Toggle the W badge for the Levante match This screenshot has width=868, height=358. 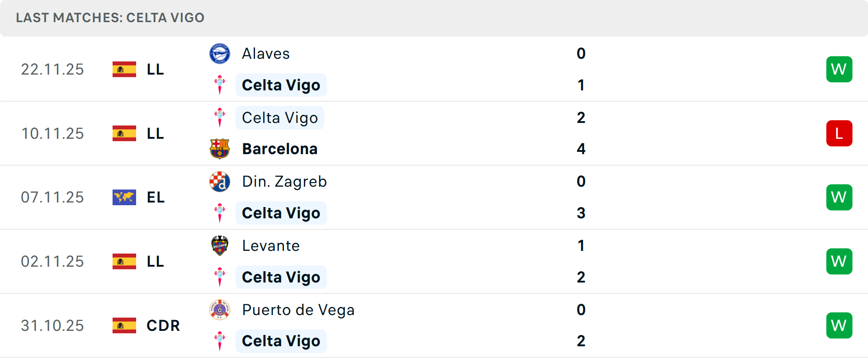840,261
